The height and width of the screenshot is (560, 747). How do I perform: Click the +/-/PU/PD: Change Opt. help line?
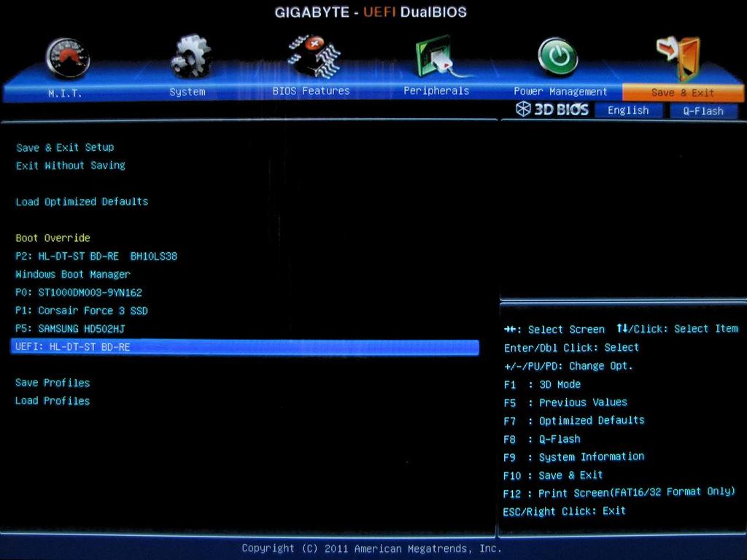tap(568, 366)
